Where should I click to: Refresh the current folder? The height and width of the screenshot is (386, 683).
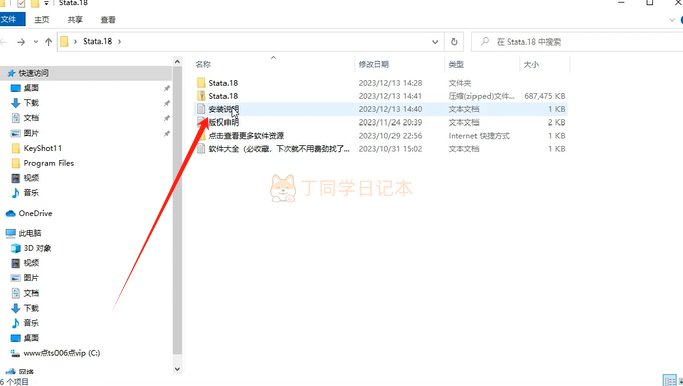(454, 42)
